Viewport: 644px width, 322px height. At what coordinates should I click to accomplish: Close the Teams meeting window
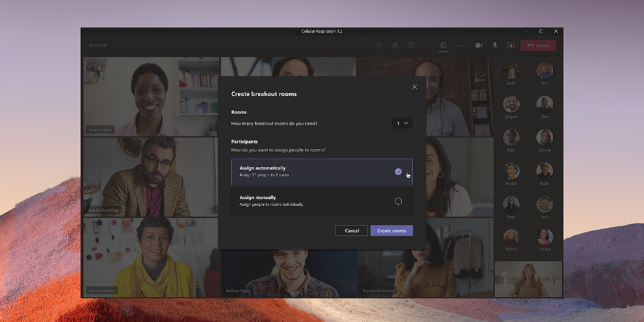[556, 31]
